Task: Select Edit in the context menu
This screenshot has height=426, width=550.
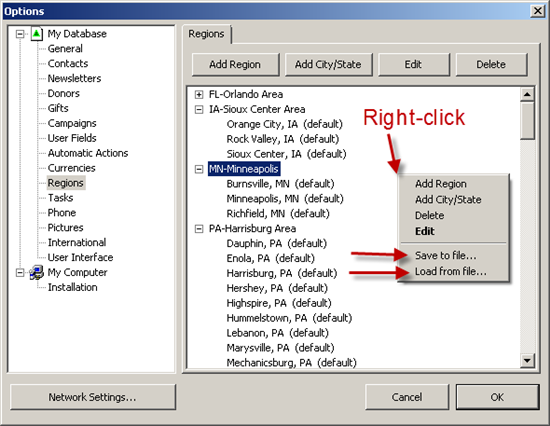Action: click(425, 231)
